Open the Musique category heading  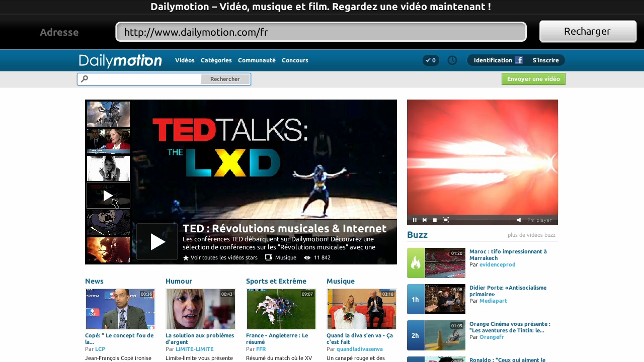pyautogui.click(x=341, y=281)
